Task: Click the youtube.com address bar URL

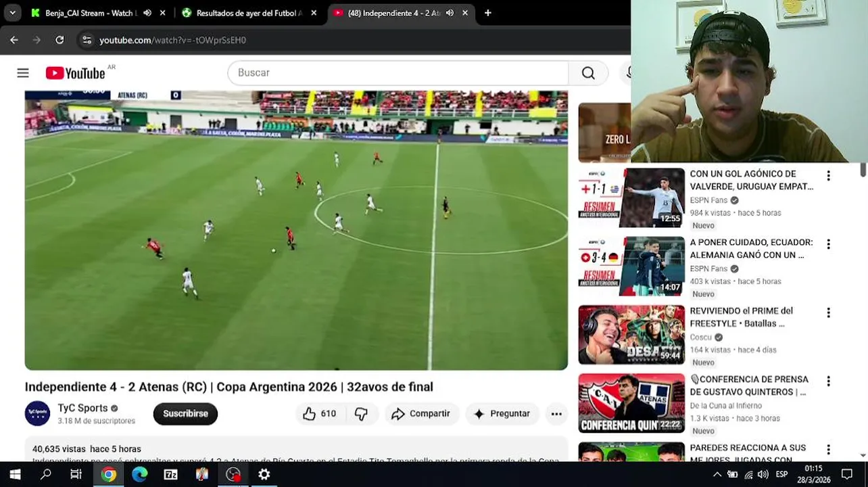Action: pyautogui.click(x=172, y=40)
